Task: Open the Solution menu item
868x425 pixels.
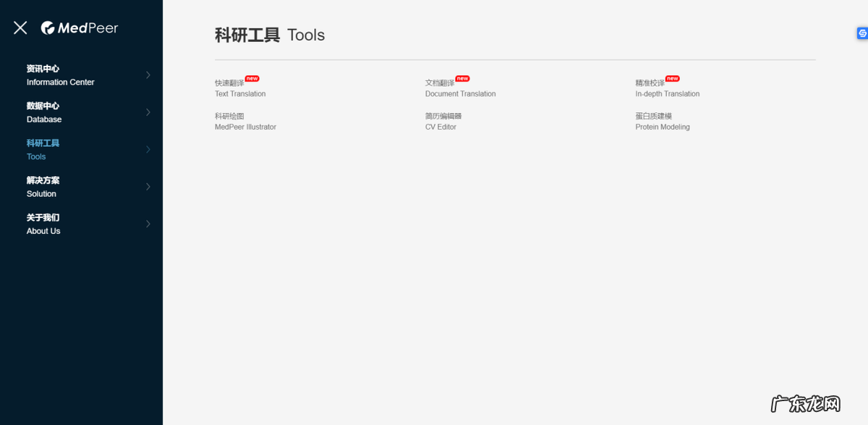Action: click(43, 187)
